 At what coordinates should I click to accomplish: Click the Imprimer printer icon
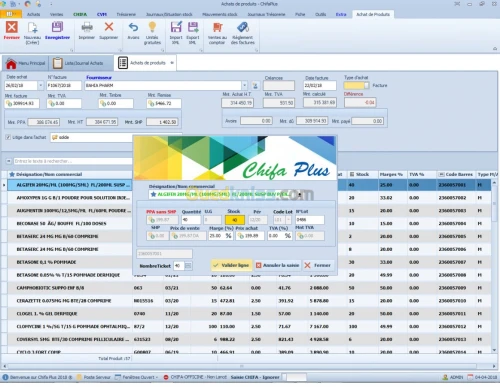pyautogui.click(x=87, y=27)
